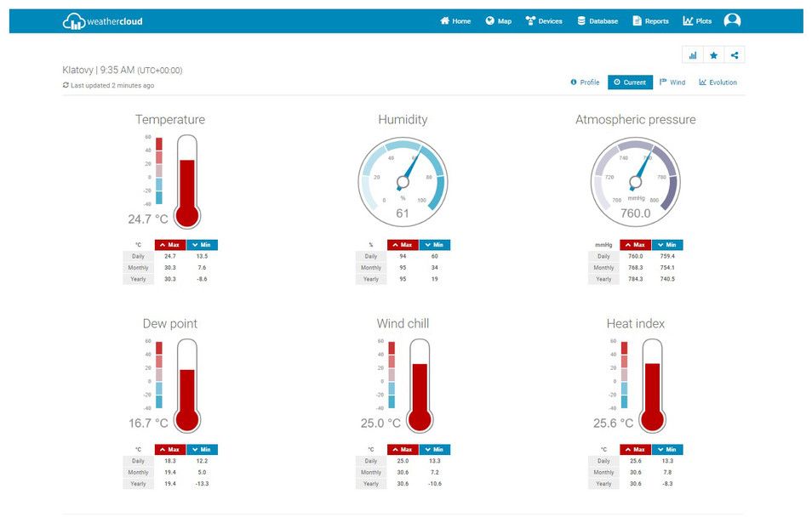The height and width of the screenshot is (523, 812).
Task: Open the user account avatar icon
Action: pyautogui.click(x=732, y=21)
